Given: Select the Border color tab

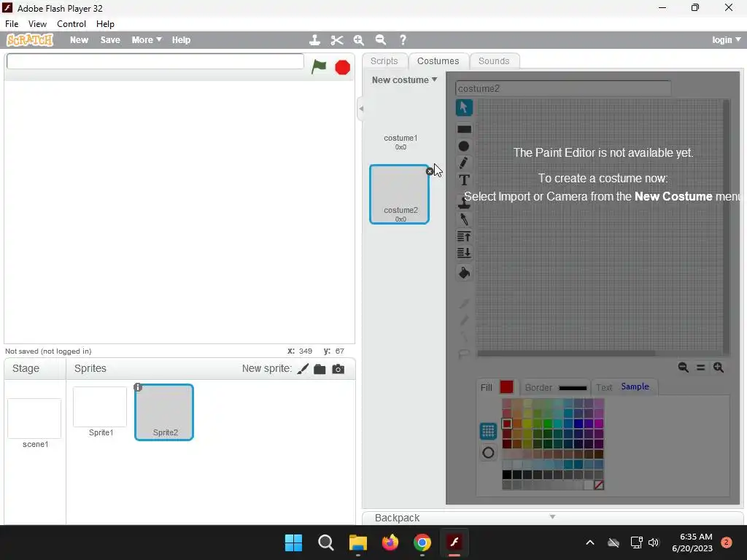Looking at the screenshot, I should (x=555, y=388).
